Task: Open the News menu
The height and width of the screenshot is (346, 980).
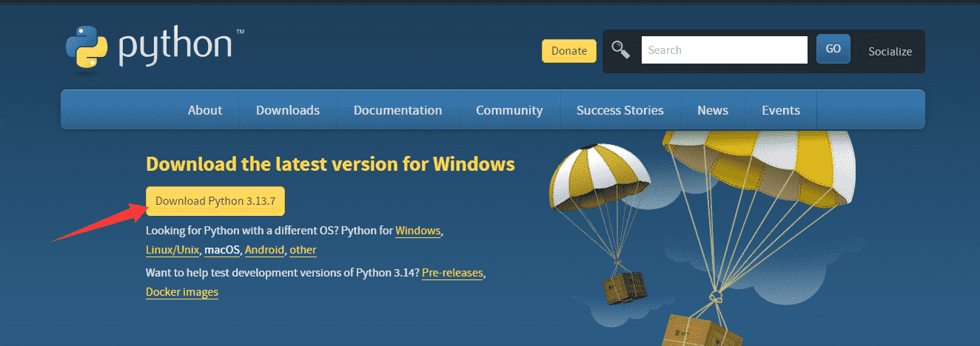Action: click(713, 110)
